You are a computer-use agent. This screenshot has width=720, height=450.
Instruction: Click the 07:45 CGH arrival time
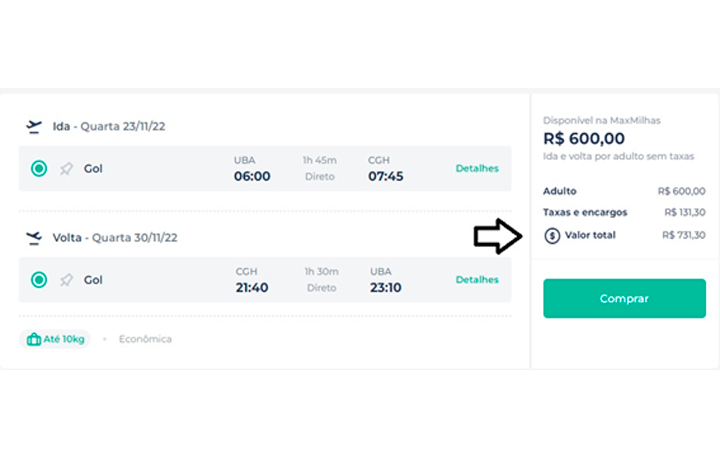pos(386,176)
